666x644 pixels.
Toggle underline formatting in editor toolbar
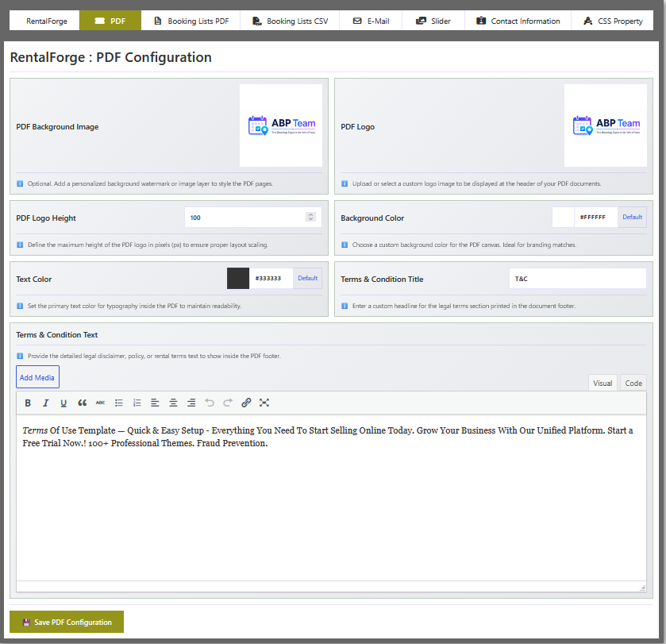(x=64, y=403)
